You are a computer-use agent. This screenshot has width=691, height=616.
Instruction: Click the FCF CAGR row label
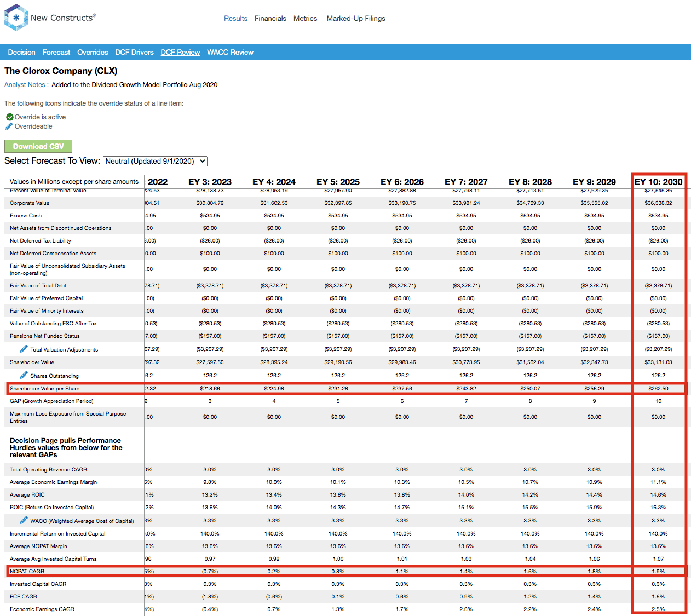click(x=24, y=597)
